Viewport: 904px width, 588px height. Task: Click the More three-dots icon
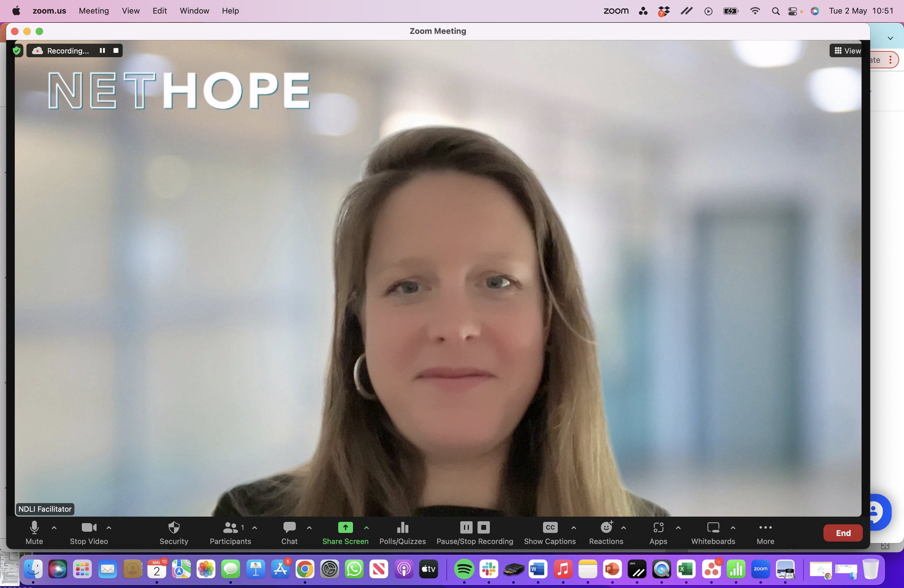point(765,528)
